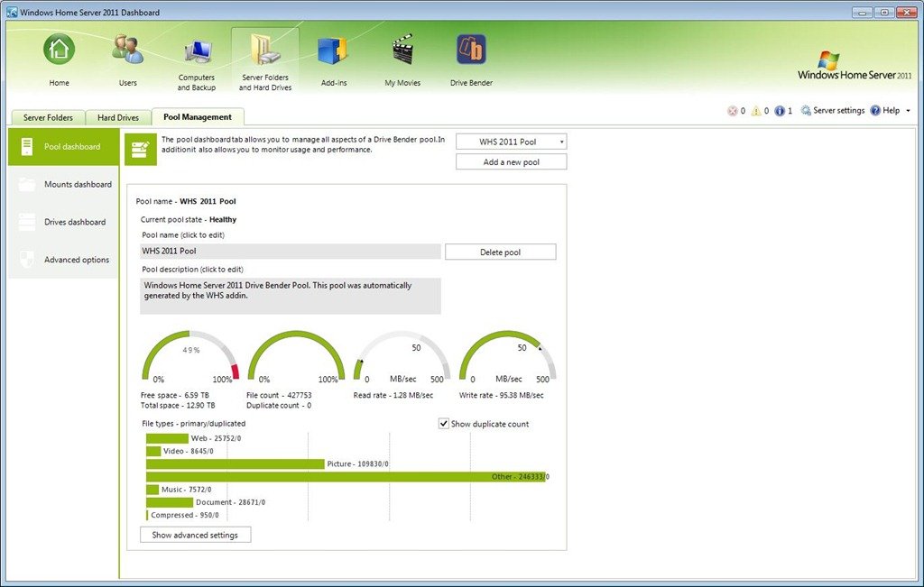Viewport: 924px width, 587px height.
Task: Click the critical alerts red icon
Action: pyautogui.click(x=732, y=111)
